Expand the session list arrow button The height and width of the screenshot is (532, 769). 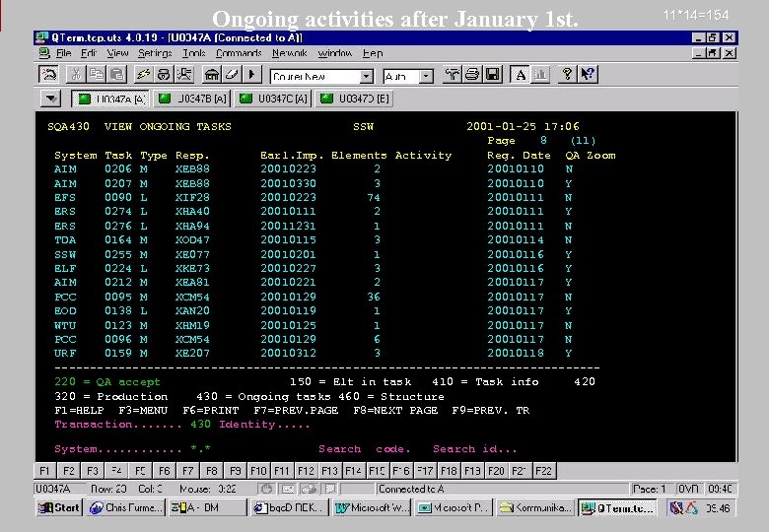click(x=50, y=99)
